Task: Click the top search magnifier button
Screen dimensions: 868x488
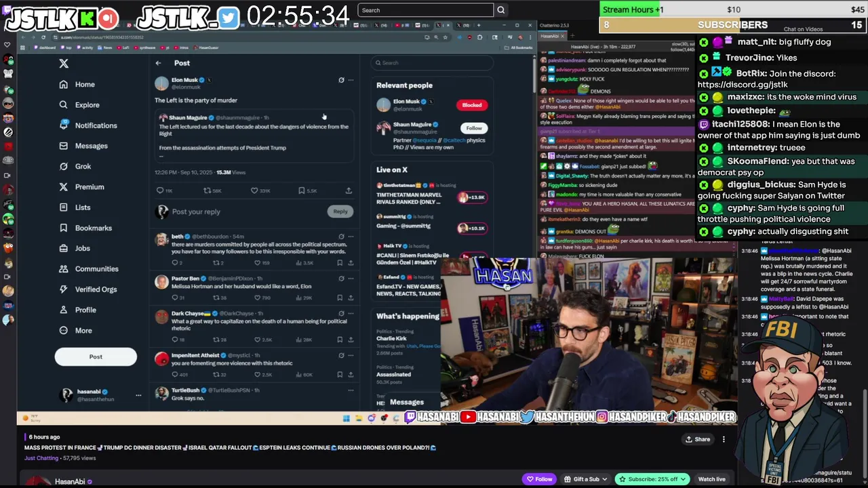Action: click(x=501, y=10)
